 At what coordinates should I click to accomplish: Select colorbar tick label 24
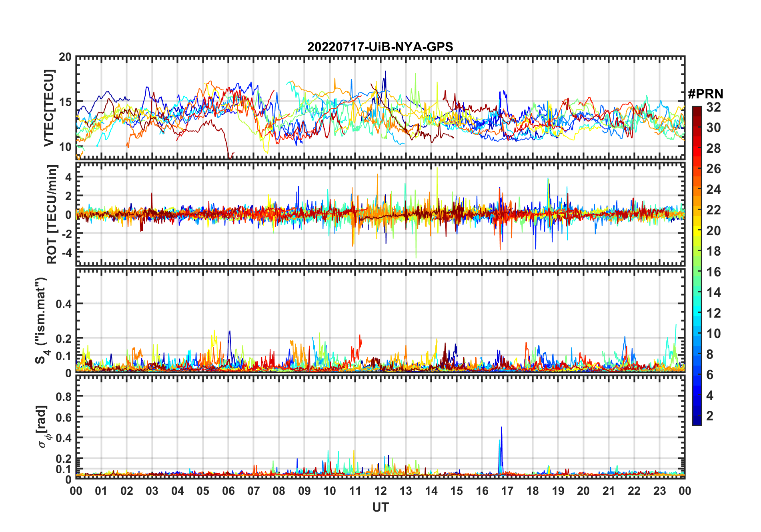pyautogui.click(x=713, y=189)
